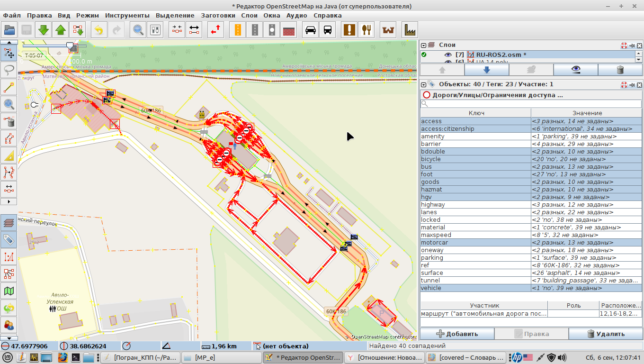644x364 pixels.
Task: Toggle the layers panel button in left sidebar
Action: (x=9, y=223)
